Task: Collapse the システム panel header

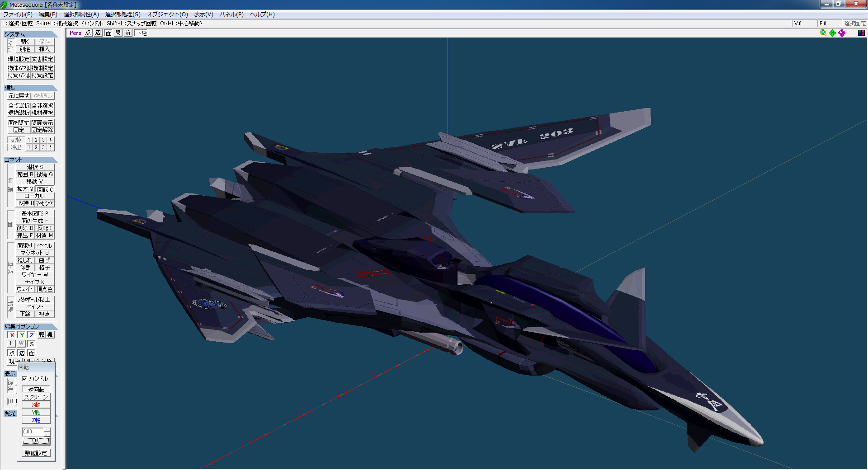Action: tap(30, 34)
